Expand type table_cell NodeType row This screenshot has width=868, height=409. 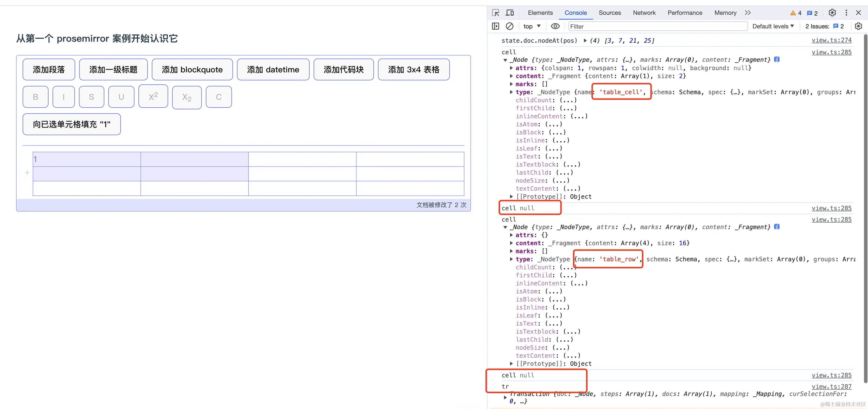point(511,92)
